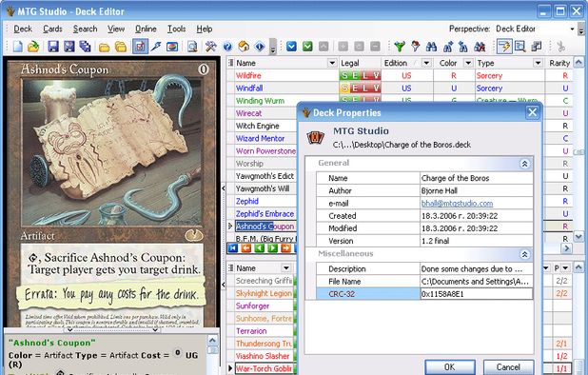Open the Help menu
Image resolution: width=588 pixels, height=375 pixels.
[x=205, y=29]
